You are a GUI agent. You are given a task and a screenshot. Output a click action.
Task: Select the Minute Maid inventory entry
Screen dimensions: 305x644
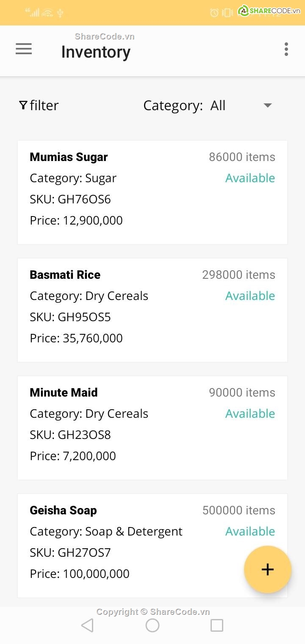point(152,428)
